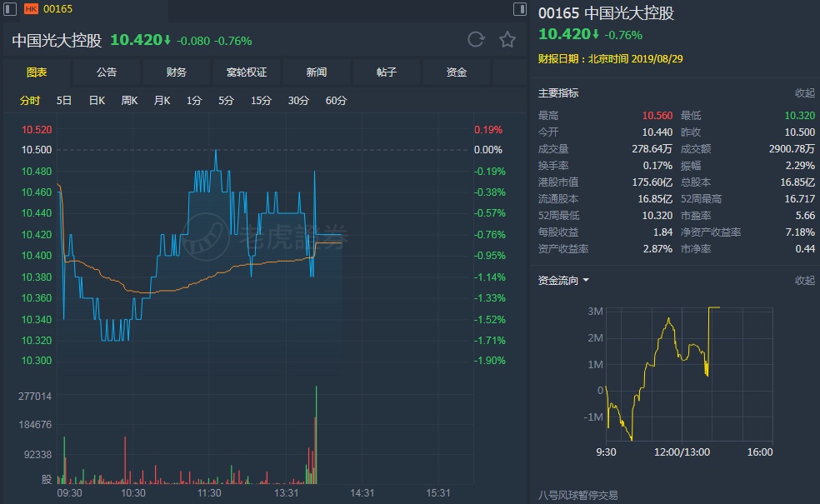Image resolution: width=820 pixels, height=504 pixels.
Task: Click the 最低 value 10.320
Action: (x=800, y=116)
